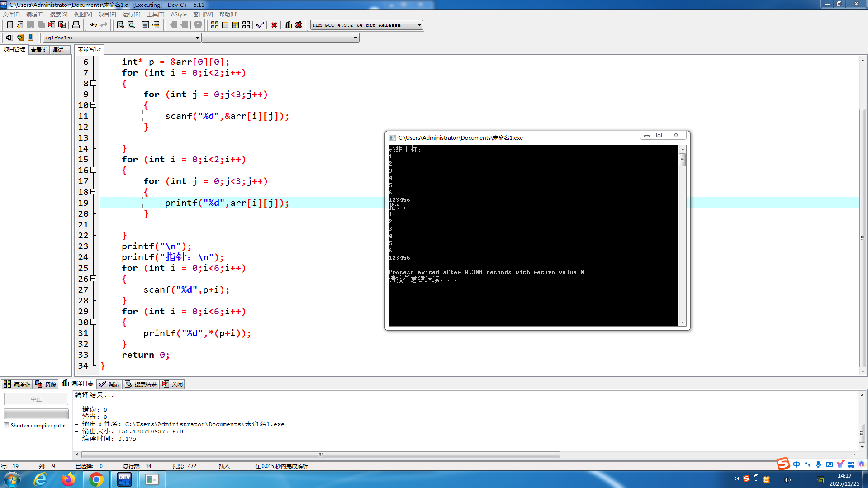
Task: Click the Windows Start button
Action: (x=12, y=479)
